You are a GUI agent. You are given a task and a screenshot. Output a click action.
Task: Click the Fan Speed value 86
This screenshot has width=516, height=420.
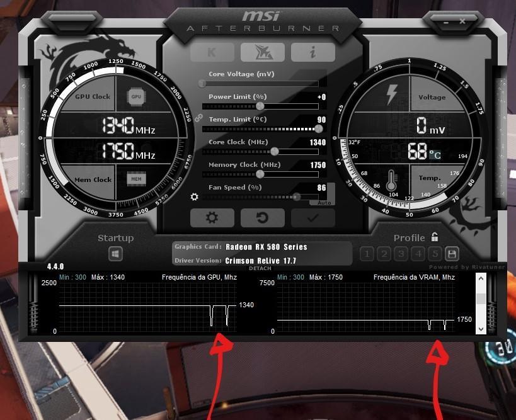point(321,188)
